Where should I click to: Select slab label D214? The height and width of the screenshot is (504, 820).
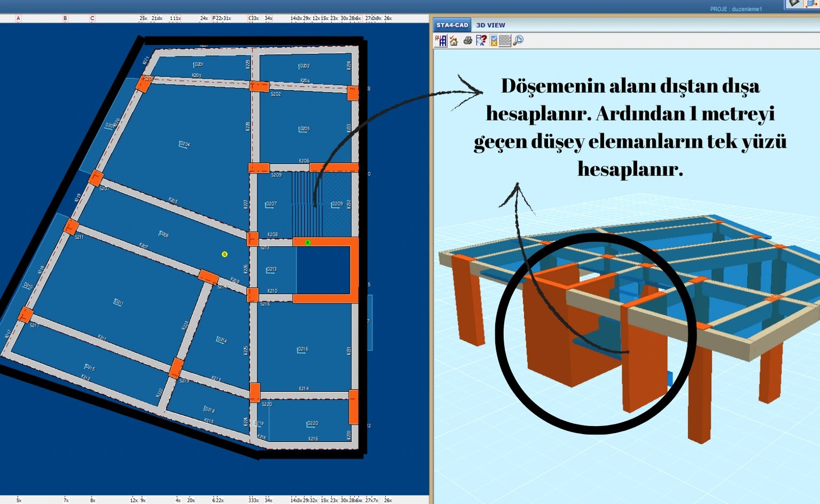tap(221, 340)
